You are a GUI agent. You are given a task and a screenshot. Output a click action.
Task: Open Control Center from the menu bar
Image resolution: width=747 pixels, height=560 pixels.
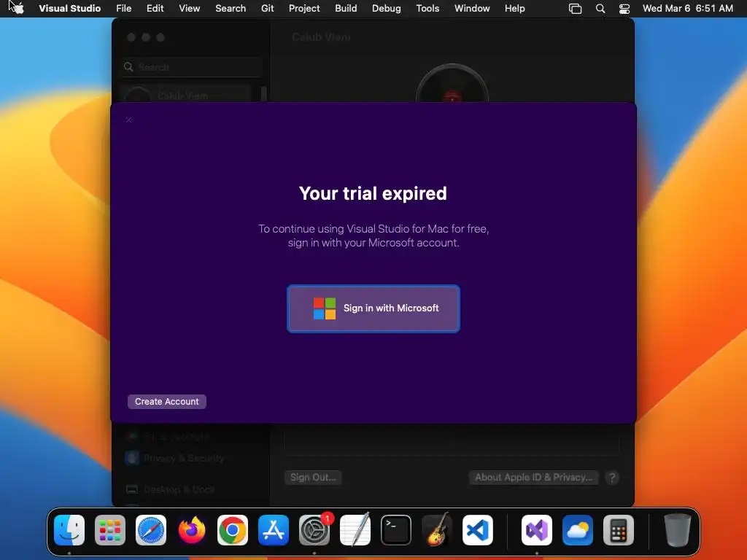[624, 9]
